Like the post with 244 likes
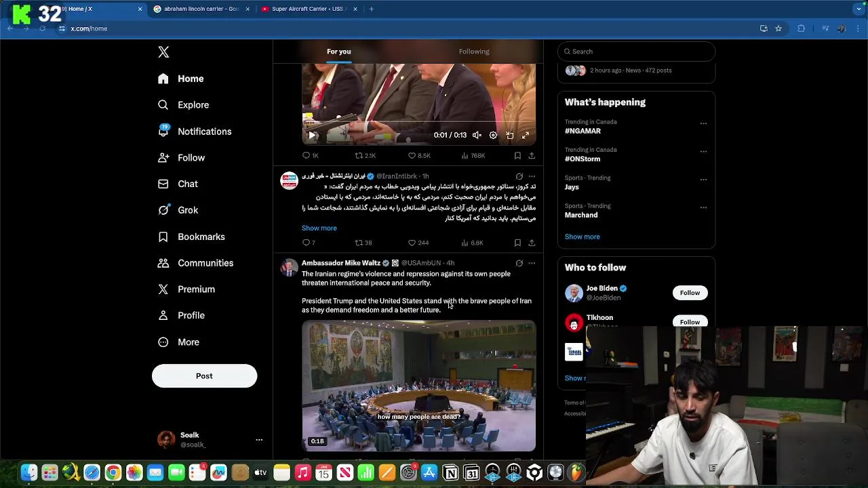The width and height of the screenshot is (868, 488). (418, 243)
